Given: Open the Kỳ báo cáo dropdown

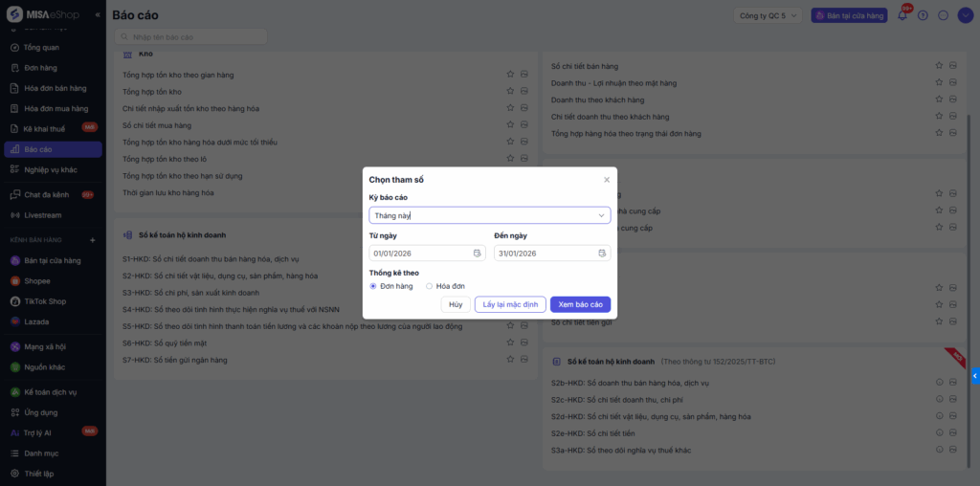Looking at the screenshot, I should [489, 215].
